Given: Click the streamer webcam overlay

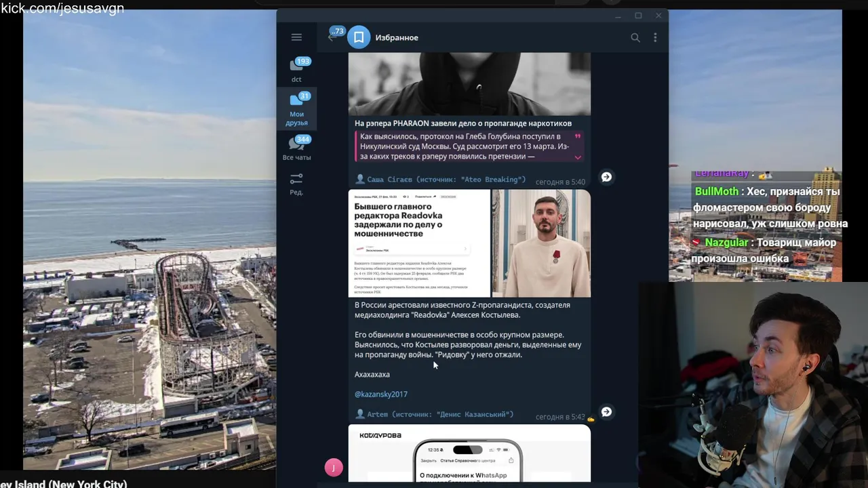Looking at the screenshot, I should point(753,384).
